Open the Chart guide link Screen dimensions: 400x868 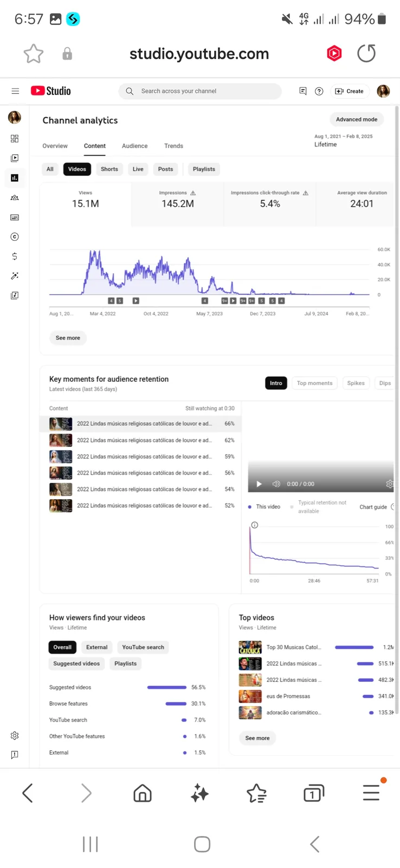tap(373, 507)
